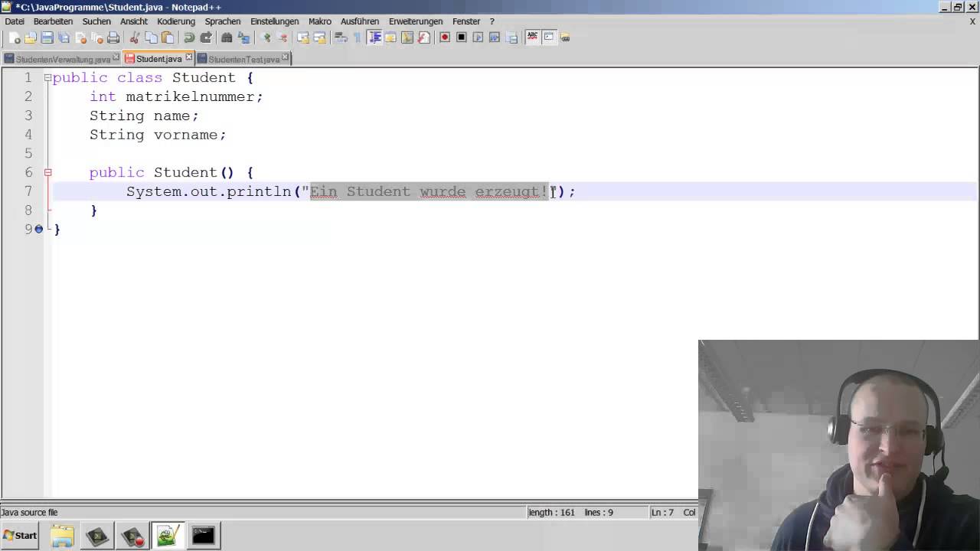980x551 pixels.
Task: Click the Close All toolbar icon
Action: pos(96,37)
